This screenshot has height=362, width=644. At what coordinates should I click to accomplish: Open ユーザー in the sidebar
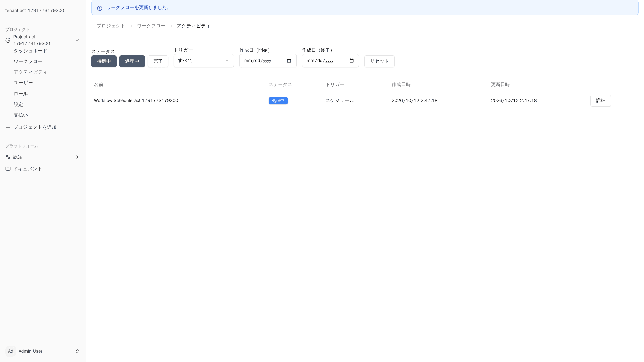coord(23,83)
